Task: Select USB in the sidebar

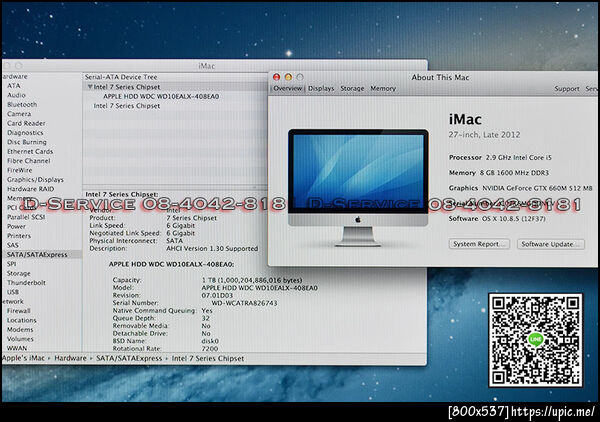Action: (13, 292)
